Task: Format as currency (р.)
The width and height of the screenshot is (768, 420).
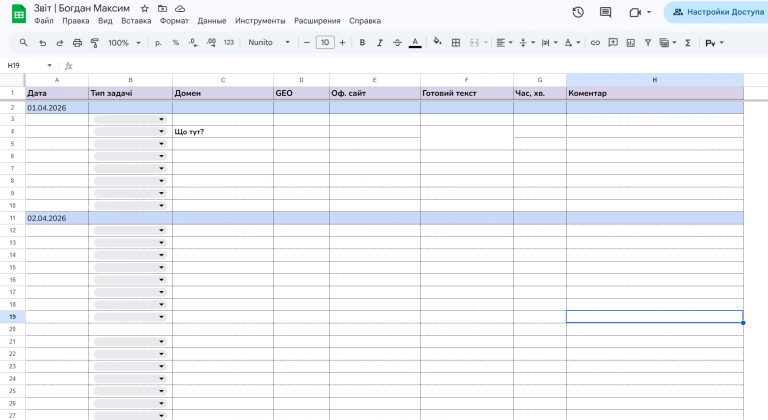Action: click(158, 43)
